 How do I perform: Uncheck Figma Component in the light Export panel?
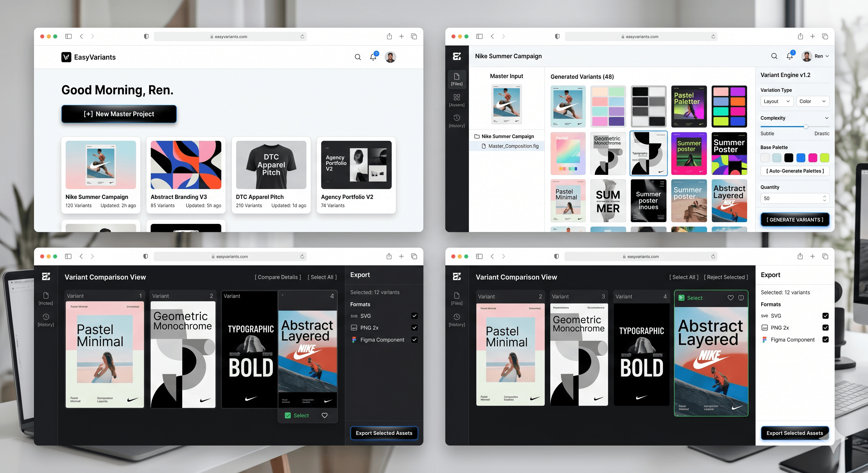[x=825, y=340]
